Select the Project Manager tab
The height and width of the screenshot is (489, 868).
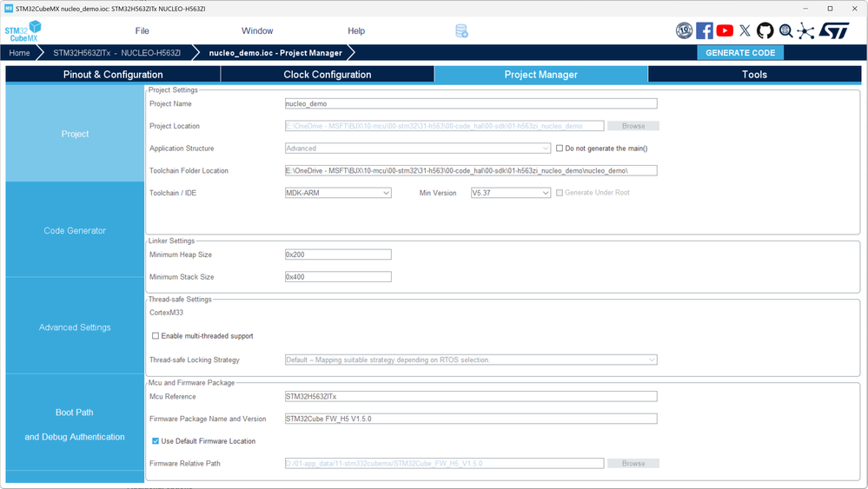coord(540,75)
